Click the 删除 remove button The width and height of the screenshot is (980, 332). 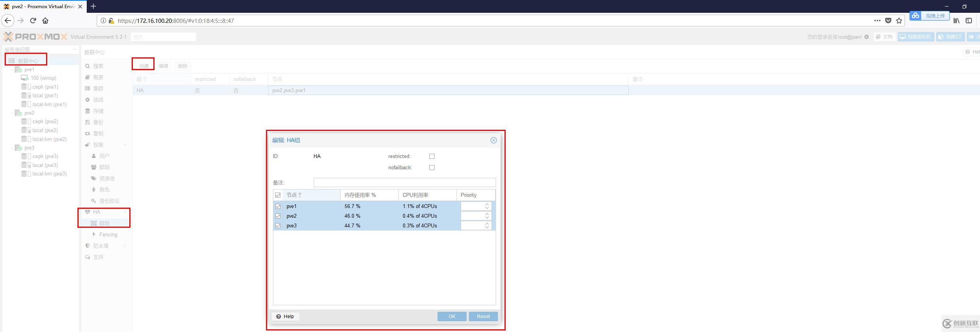(x=183, y=66)
